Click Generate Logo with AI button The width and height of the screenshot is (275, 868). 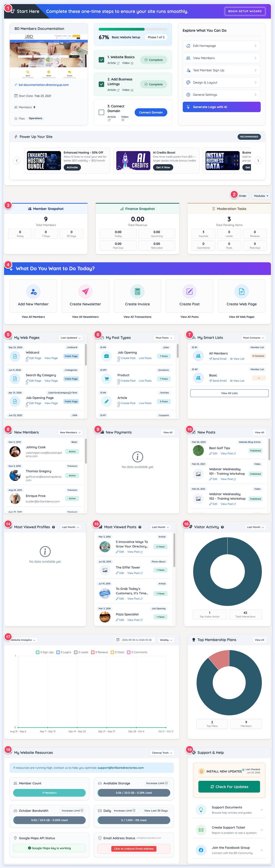coord(222,107)
